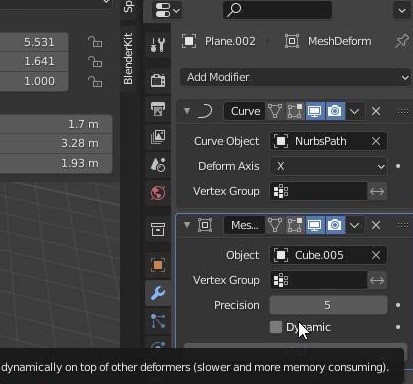
Task: Open the Scene properties tab
Action: tap(158, 164)
